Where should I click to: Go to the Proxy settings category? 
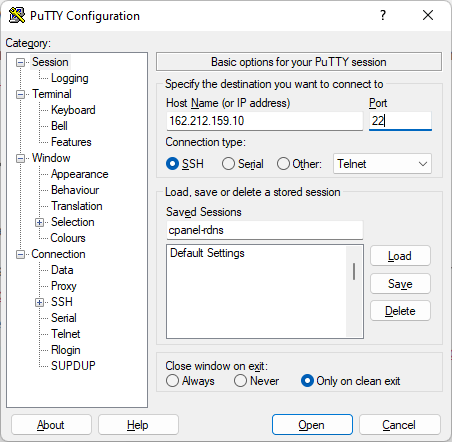64,286
